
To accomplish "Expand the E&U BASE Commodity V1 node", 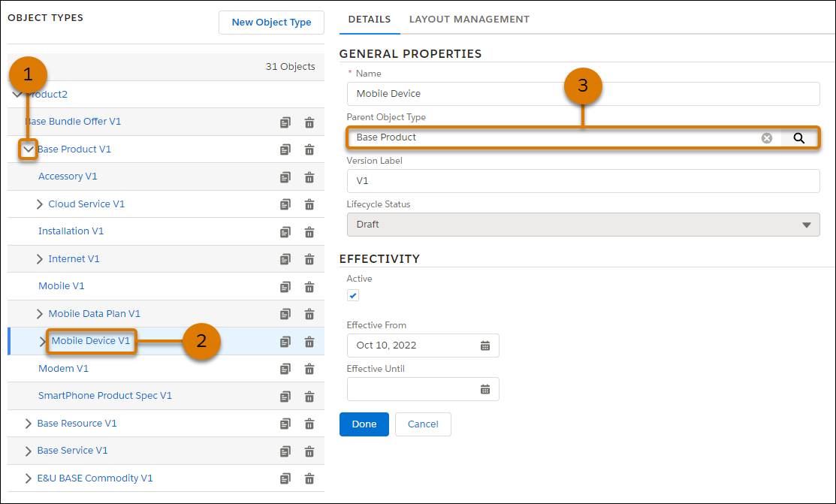I will (29, 478).
